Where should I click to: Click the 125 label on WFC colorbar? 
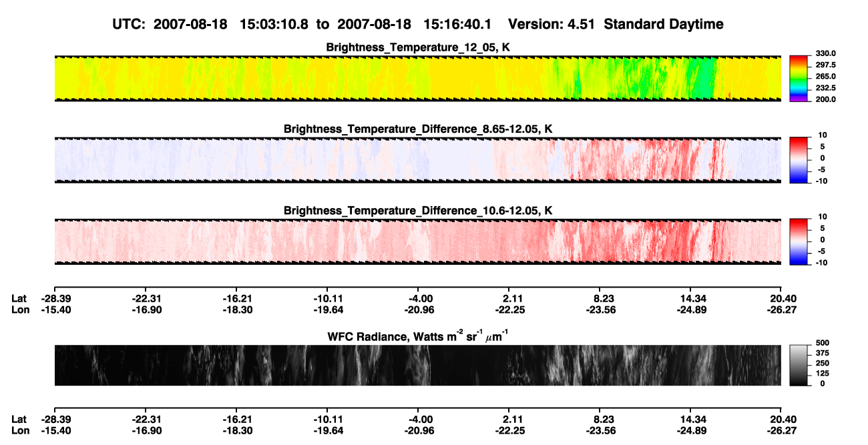coord(823,374)
